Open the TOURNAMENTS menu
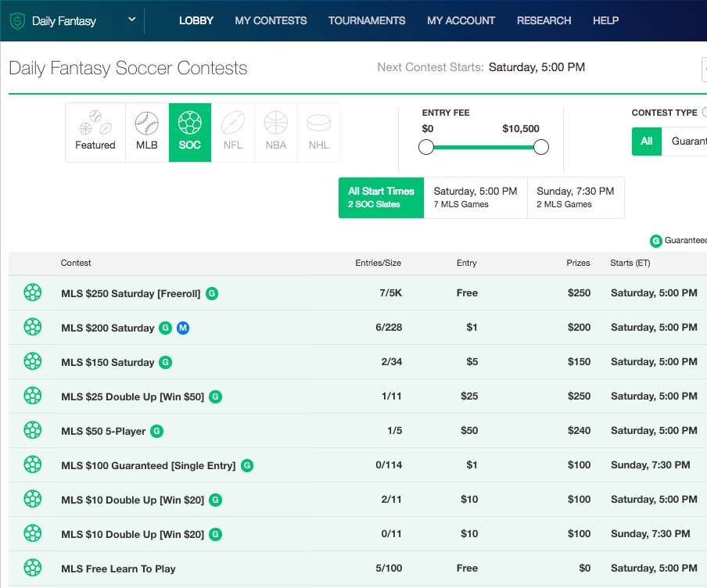The height and width of the screenshot is (588, 707). (x=367, y=21)
